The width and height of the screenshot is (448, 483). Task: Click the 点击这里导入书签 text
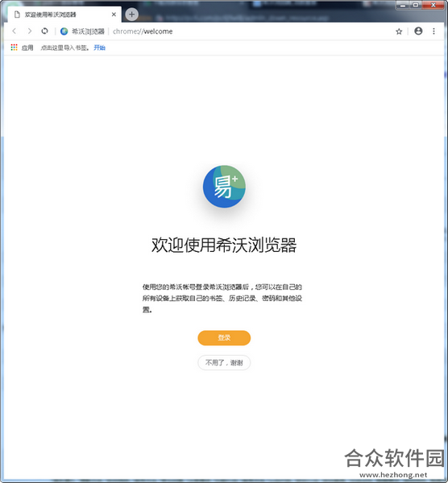click(64, 47)
